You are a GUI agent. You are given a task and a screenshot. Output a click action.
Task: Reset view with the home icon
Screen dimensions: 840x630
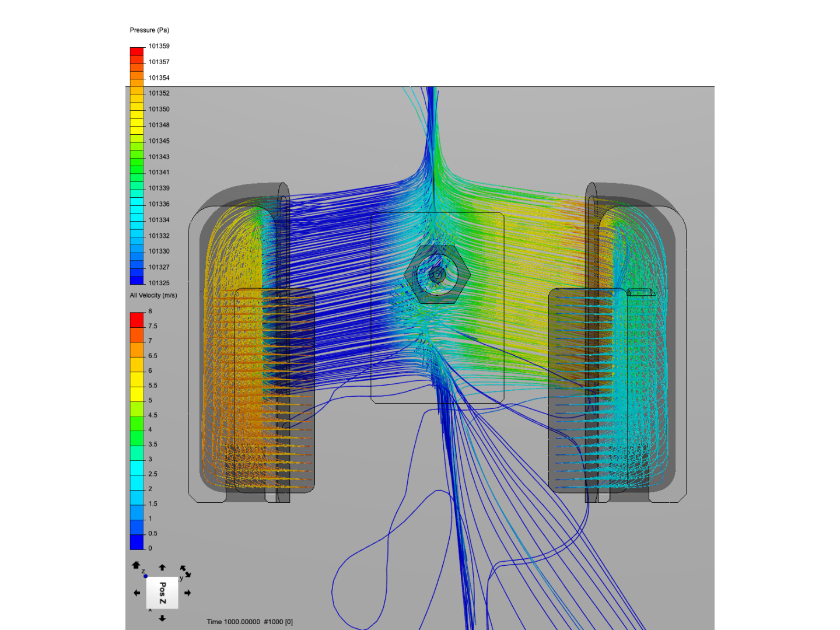136,565
